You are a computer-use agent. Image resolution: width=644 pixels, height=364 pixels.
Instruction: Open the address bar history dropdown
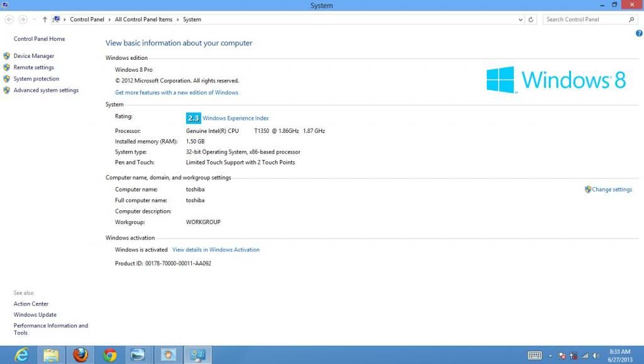pyautogui.click(x=520, y=20)
